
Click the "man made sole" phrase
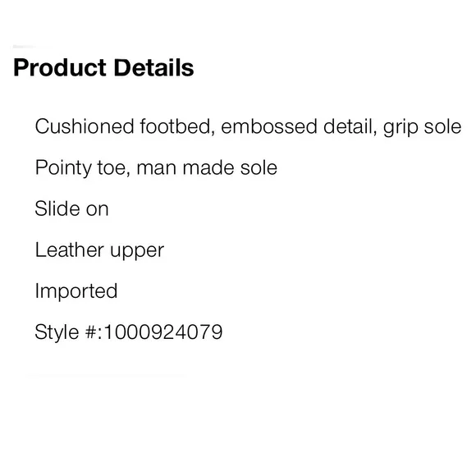tap(207, 168)
